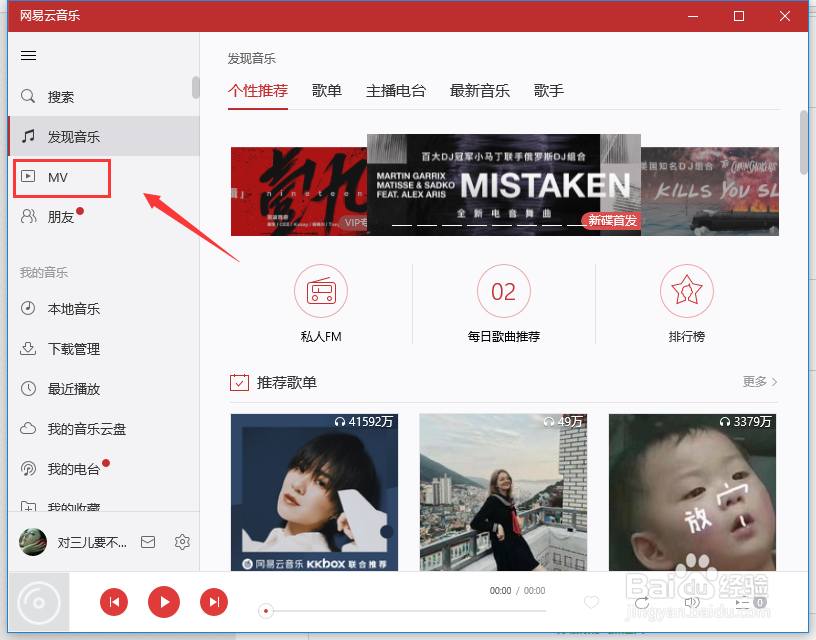Open 本地音乐 in the sidebar
This screenshot has height=640, width=816.
74,309
